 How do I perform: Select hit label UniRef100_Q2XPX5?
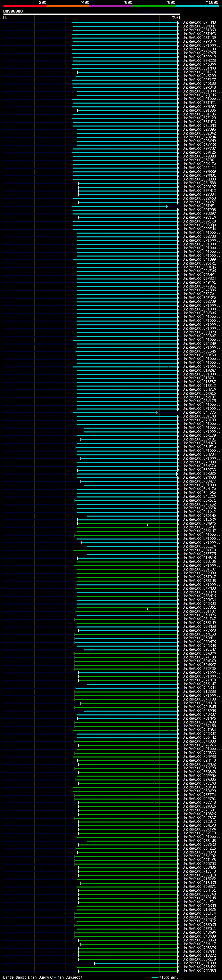199,53
